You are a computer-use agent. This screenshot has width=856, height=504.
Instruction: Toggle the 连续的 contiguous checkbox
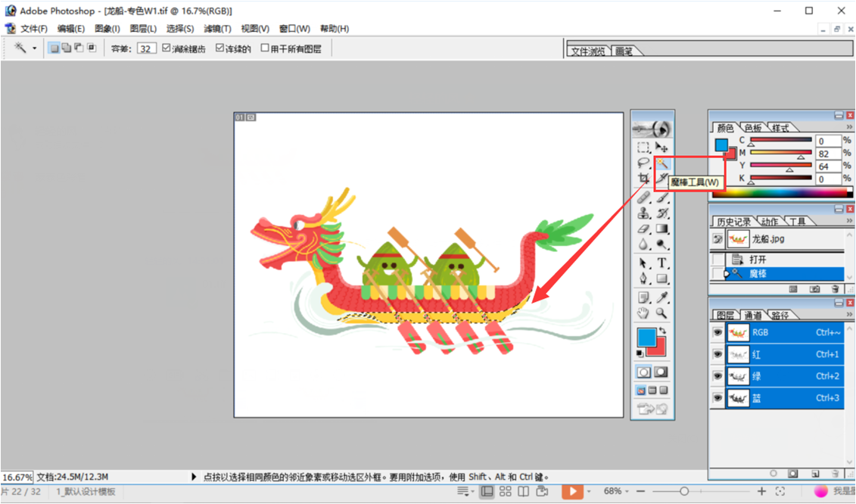point(219,48)
